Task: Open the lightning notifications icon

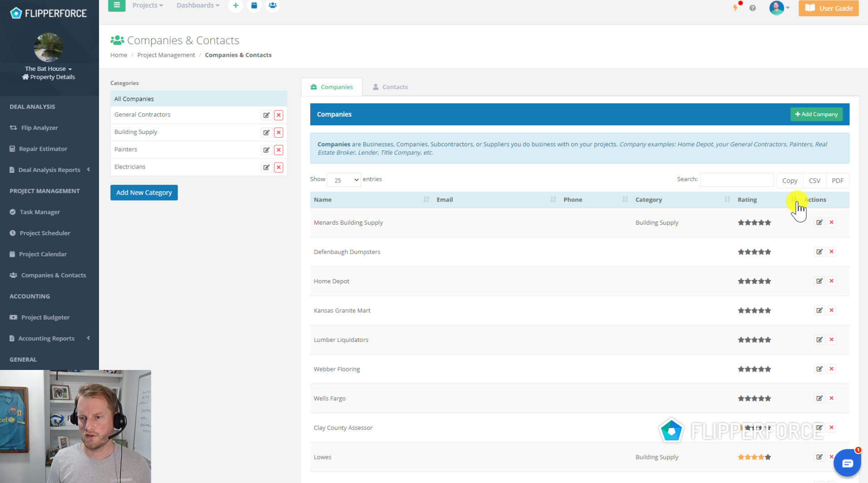Action: (x=736, y=7)
